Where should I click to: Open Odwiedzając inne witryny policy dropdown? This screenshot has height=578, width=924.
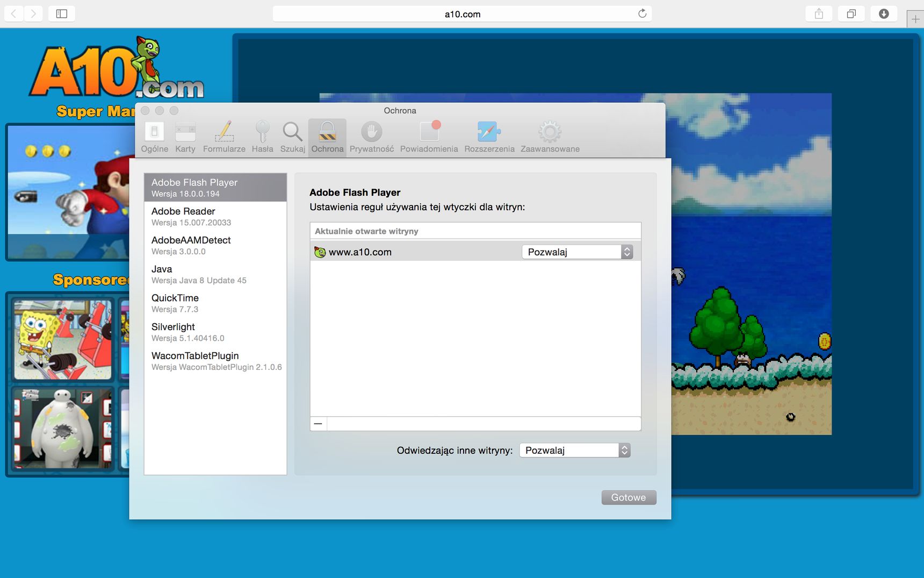click(575, 451)
